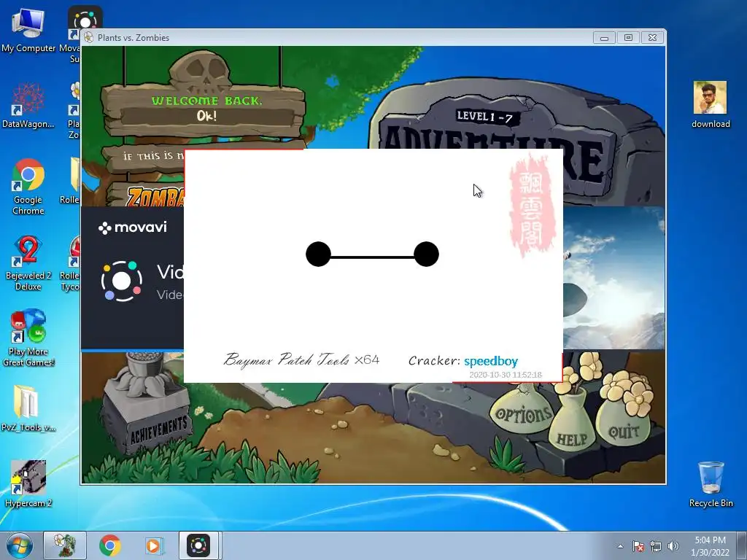The image size is (747, 560).
Task: Open the PvZ_Tools folder icon
Action: pyautogui.click(x=28, y=408)
